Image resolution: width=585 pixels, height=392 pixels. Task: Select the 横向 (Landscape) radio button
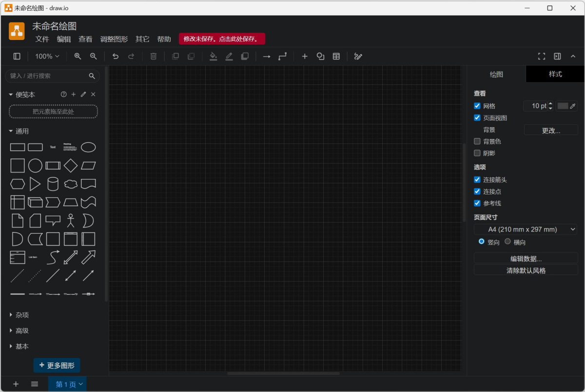click(x=507, y=241)
